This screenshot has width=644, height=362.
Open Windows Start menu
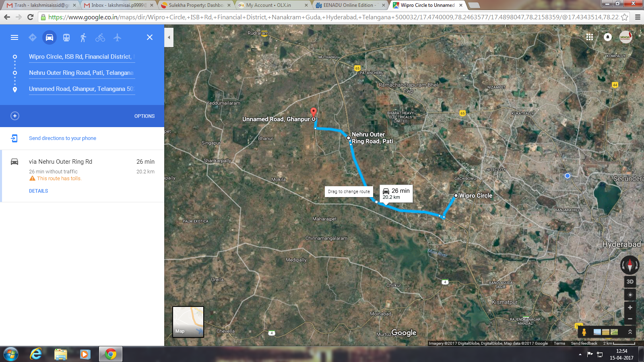point(11,354)
